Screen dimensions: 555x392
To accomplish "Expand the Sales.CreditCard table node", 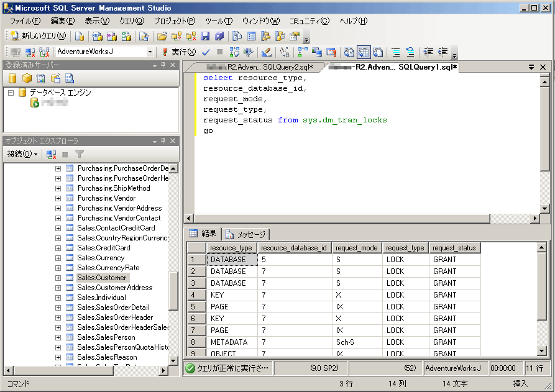I will 58,248.
